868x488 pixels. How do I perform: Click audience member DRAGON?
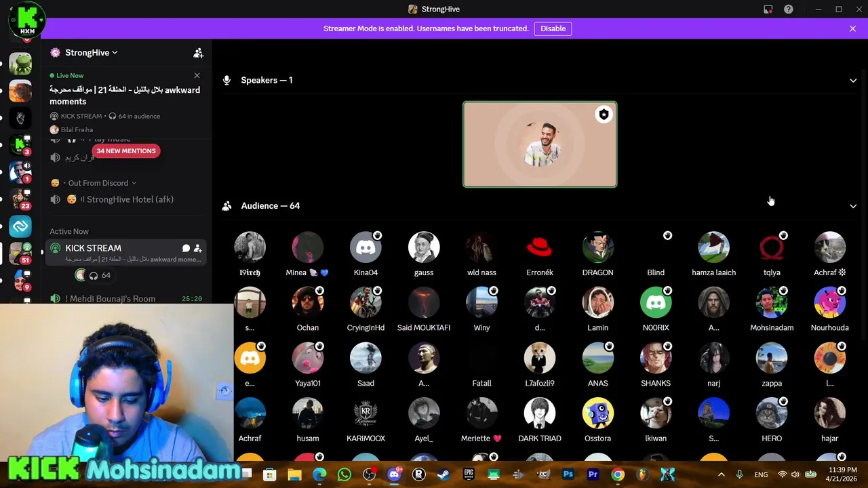597,255
